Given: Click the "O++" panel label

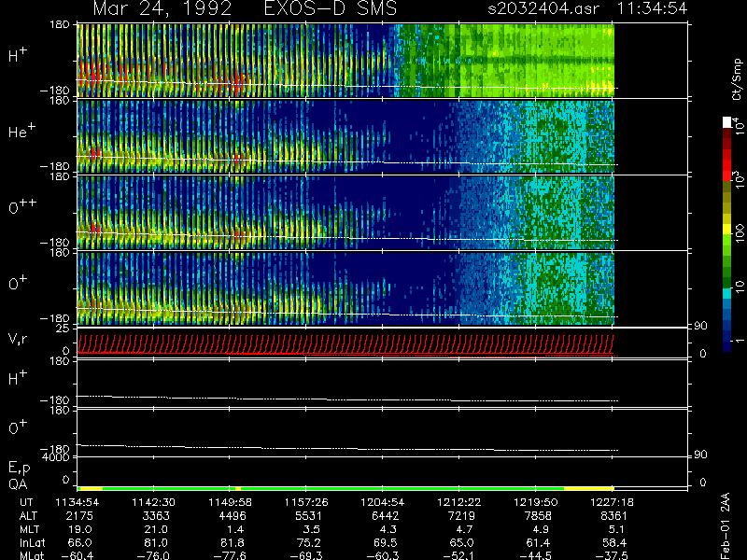Looking at the screenshot, I should [22, 207].
